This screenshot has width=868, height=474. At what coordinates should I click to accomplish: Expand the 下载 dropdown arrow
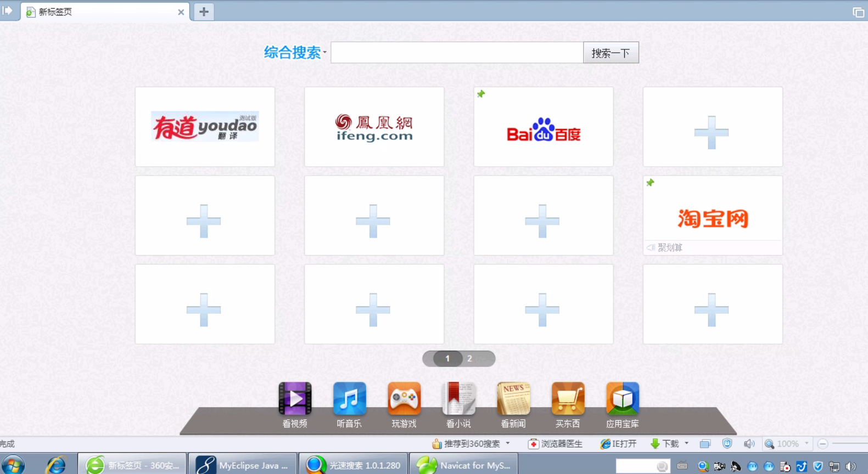point(686,443)
